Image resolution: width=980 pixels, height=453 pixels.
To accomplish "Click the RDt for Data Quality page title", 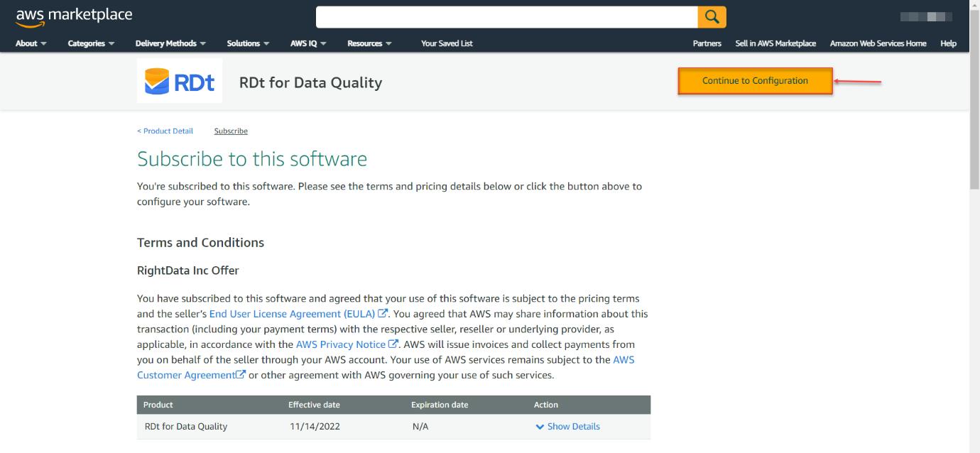I will click(x=310, y=82).
